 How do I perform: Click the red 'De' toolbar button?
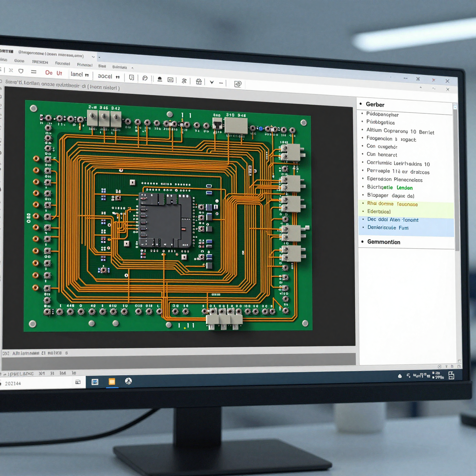click(49, 73)
